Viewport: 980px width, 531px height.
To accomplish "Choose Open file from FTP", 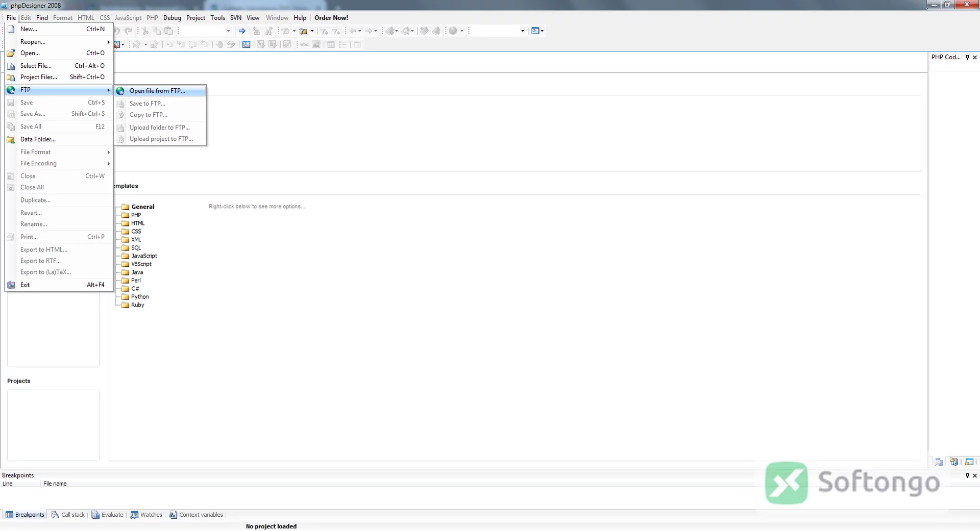I will tap(160, 91).
